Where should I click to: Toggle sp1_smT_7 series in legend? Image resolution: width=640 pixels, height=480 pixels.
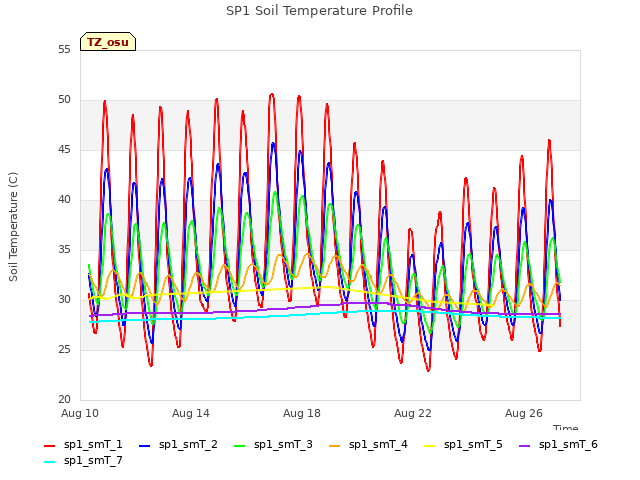(x=83, y=460)
